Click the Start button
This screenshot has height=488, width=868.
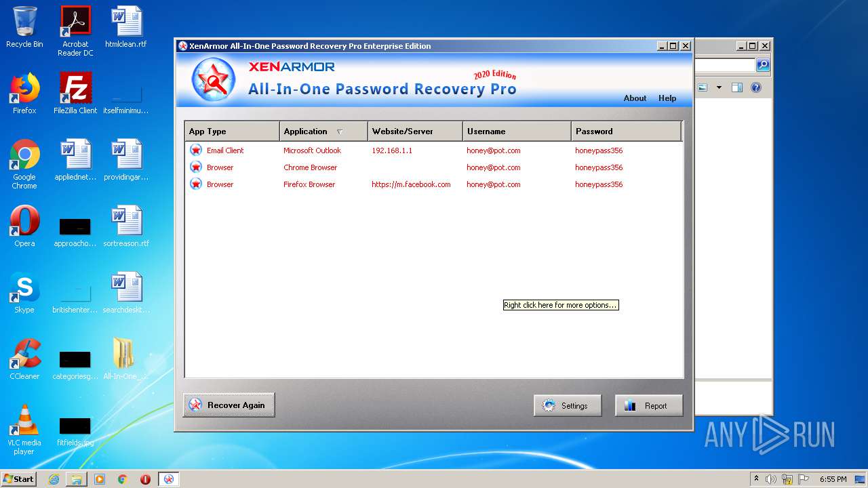[19, 479]
